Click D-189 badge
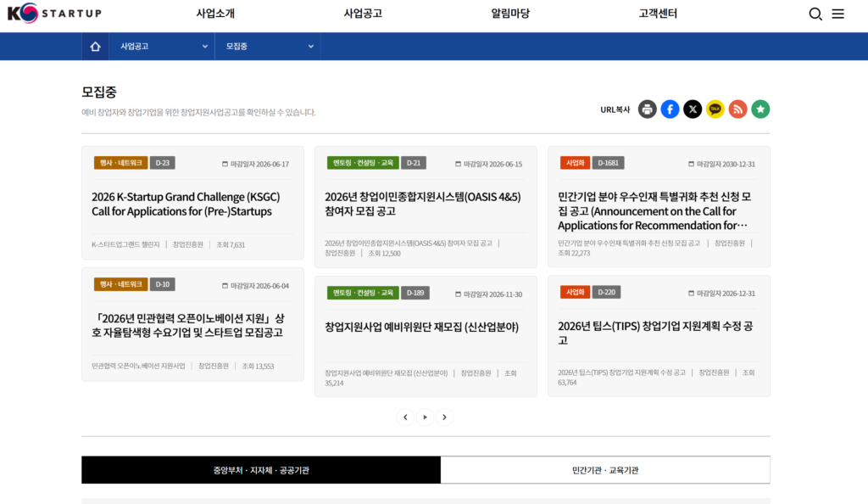The image size is (868, 504). [415, 293]
